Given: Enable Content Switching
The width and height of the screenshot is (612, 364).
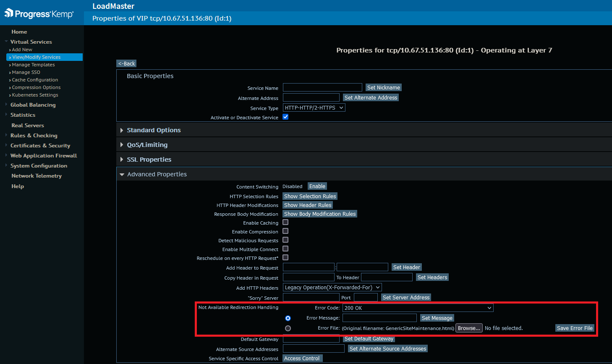Looking at the screenshot, I should coord(317,186).
